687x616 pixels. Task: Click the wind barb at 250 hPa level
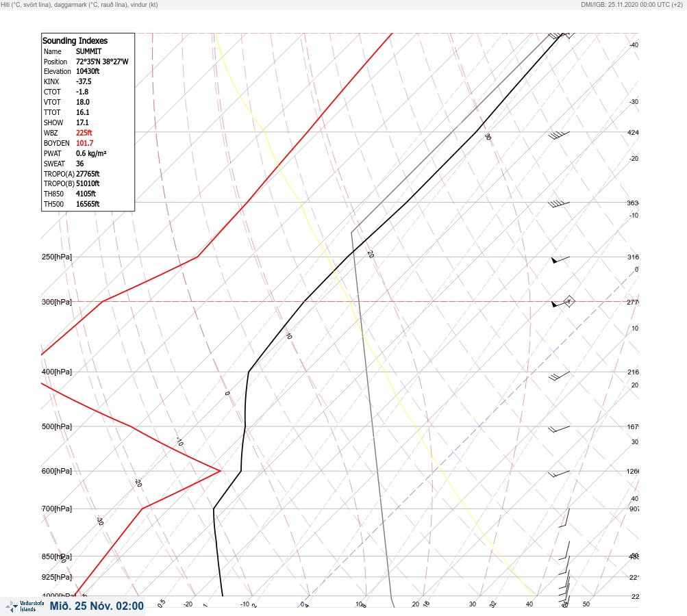(x=560, y=259)
